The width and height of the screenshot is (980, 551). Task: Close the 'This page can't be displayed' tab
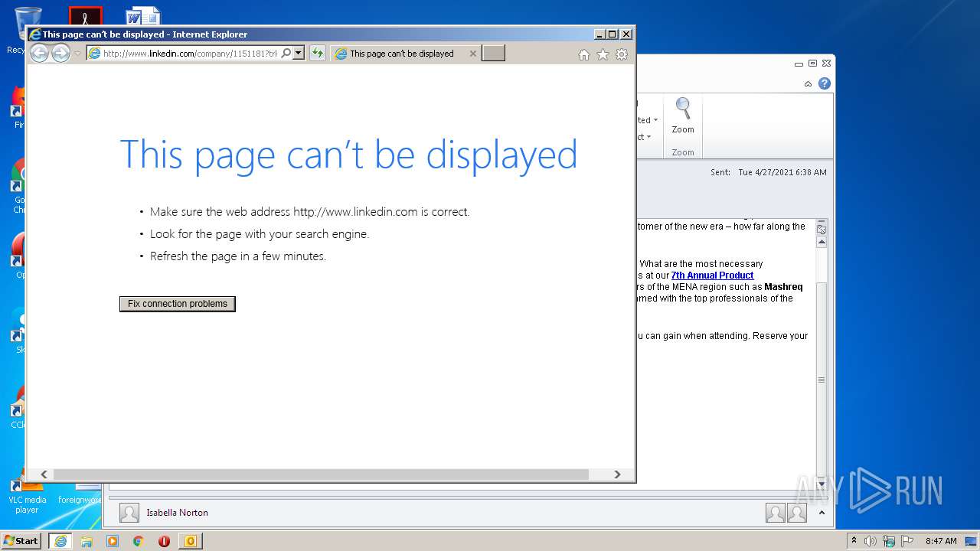(472, 54)
